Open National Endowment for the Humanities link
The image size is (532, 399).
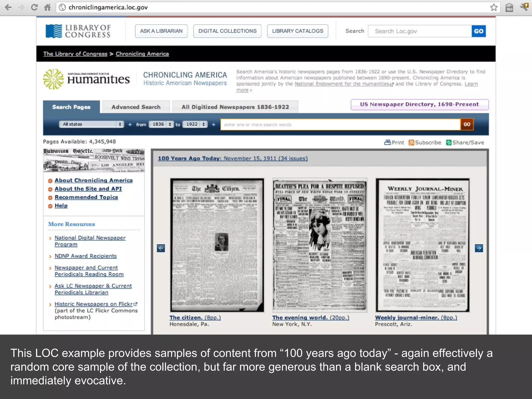tap(342, 84)
